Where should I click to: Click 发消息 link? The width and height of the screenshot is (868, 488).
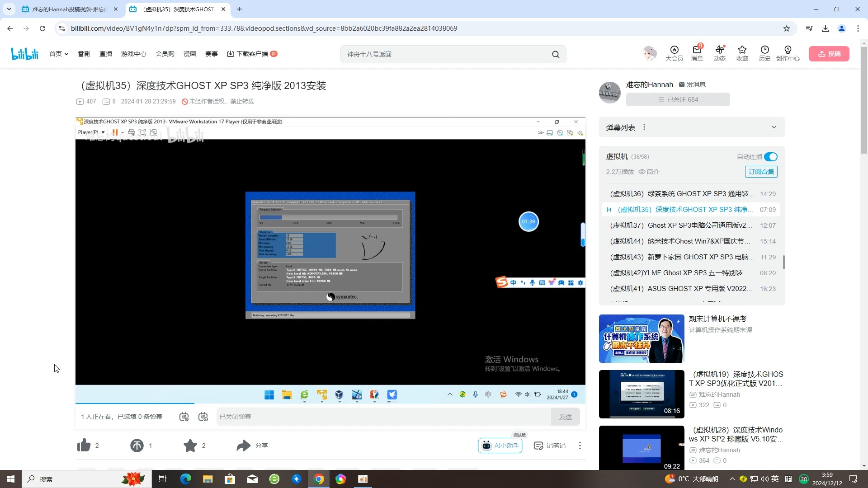pos(692,84)
